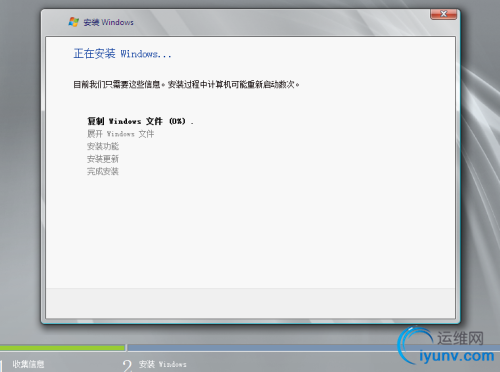This screenshot has width=500, height=372.
Task: Click the 收集信息 stage label
Action: (28, 364)
